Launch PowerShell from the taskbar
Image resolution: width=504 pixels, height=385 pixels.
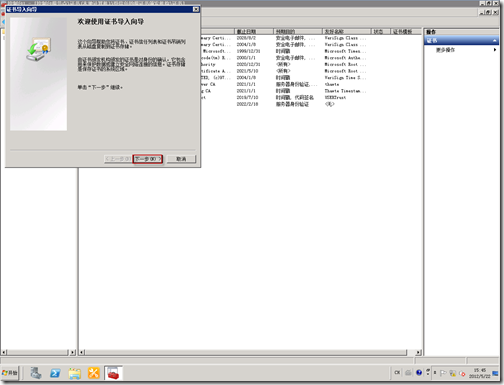[55, 373]
